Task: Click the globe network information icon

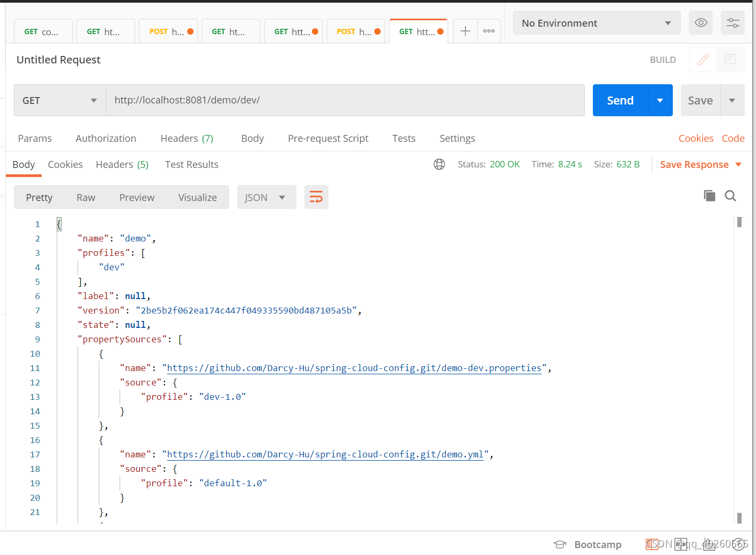Action: tap(439, 164)
